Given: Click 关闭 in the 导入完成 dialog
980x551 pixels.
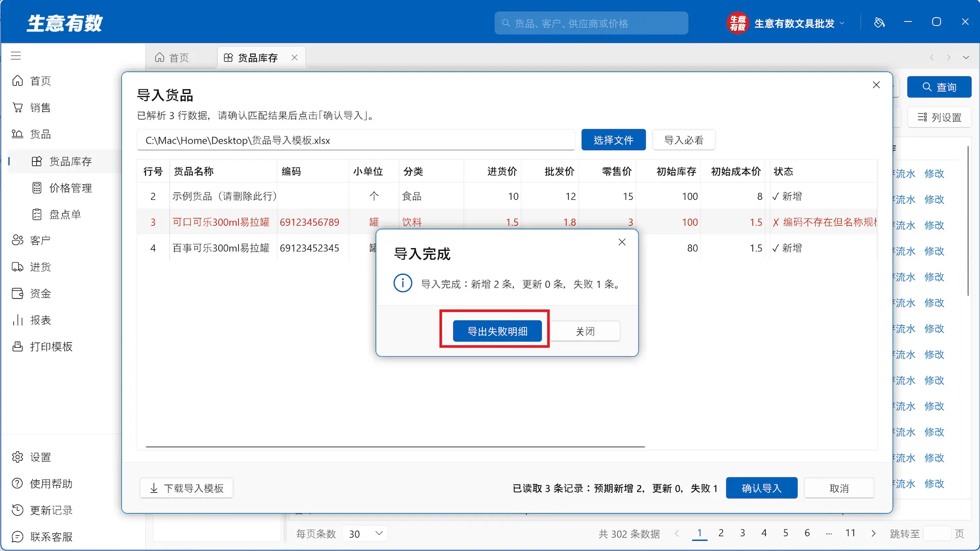Looking at the screenshot, I should click(585, 331).
